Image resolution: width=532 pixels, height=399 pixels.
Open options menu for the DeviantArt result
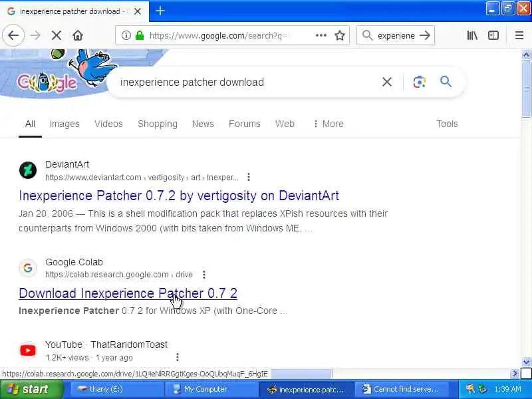click(x=249, y=177)
